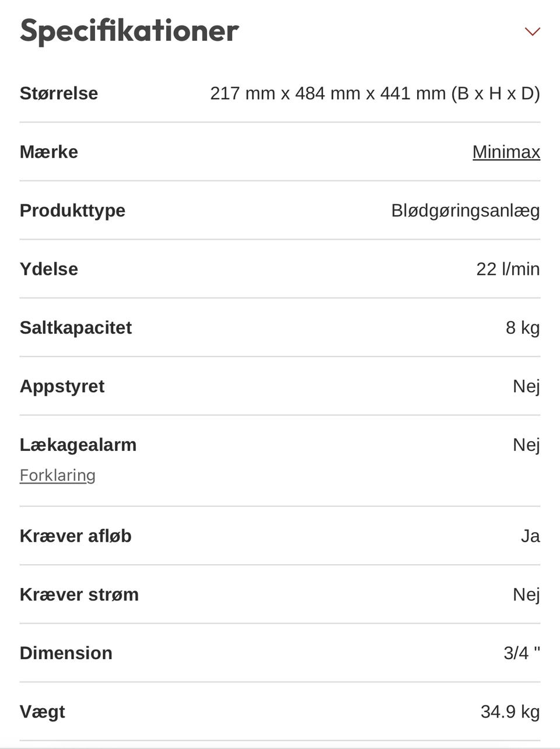Open the Forklaring explanation link
560x749 pixels.
[x=57, y=475]
